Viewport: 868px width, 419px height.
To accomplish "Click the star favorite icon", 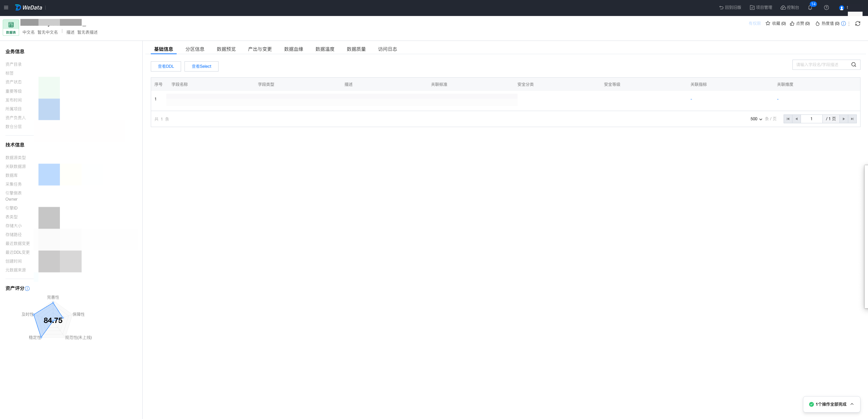I will (x=768, y=24).
